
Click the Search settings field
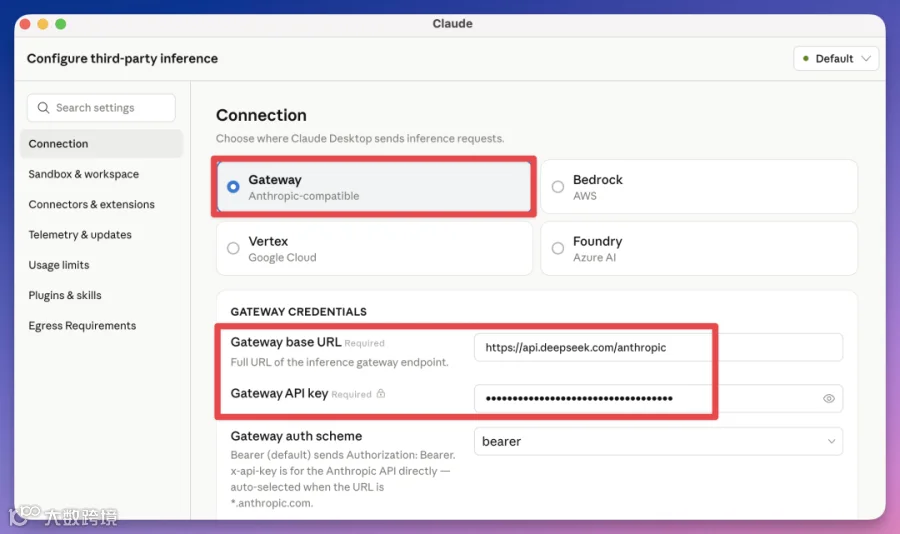coord(101,107)
